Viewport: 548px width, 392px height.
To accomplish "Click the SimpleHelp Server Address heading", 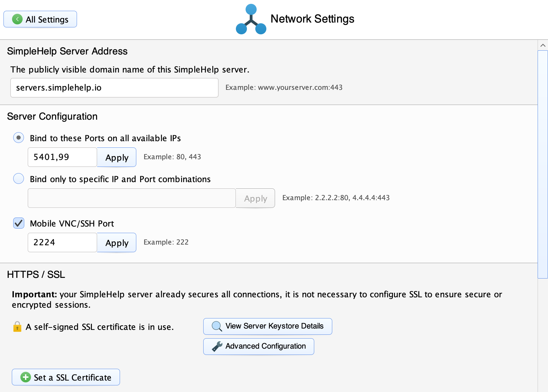I will click(x=67, y=51).
